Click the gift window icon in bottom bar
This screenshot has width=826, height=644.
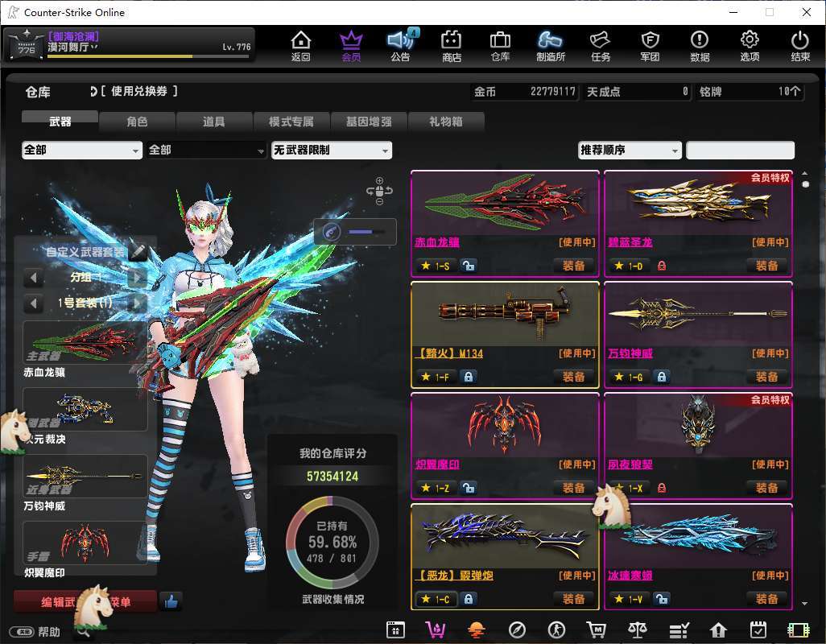click(395, 630)
